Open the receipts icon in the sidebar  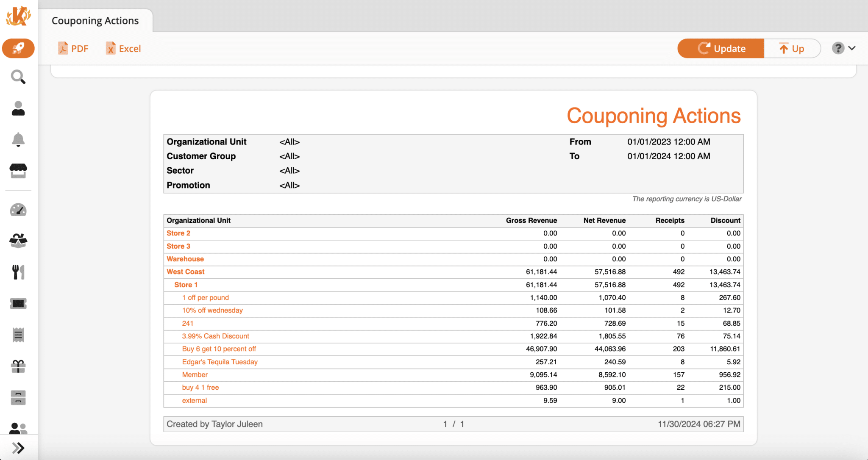[x=18, y=335]
